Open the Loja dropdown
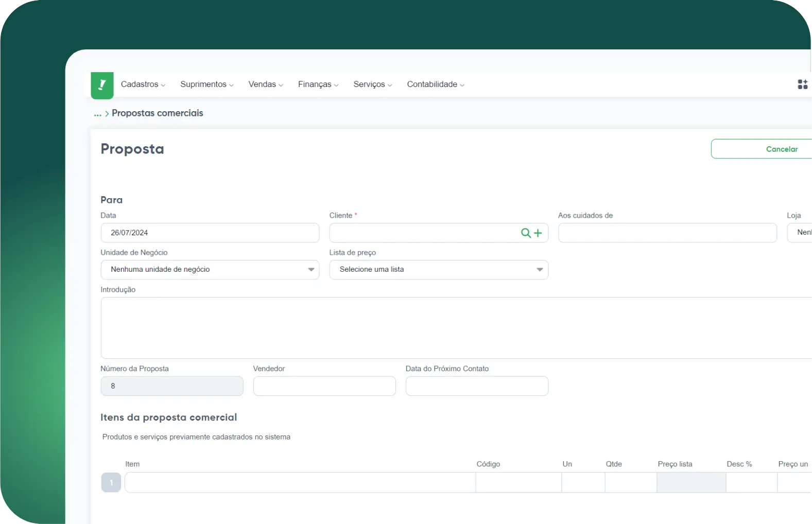 800,233
